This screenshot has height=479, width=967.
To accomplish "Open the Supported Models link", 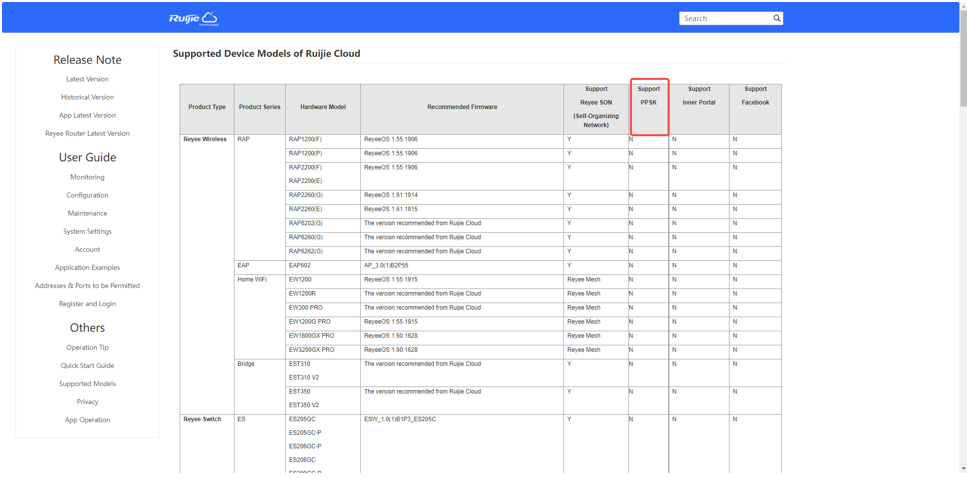I will (88, 383).
